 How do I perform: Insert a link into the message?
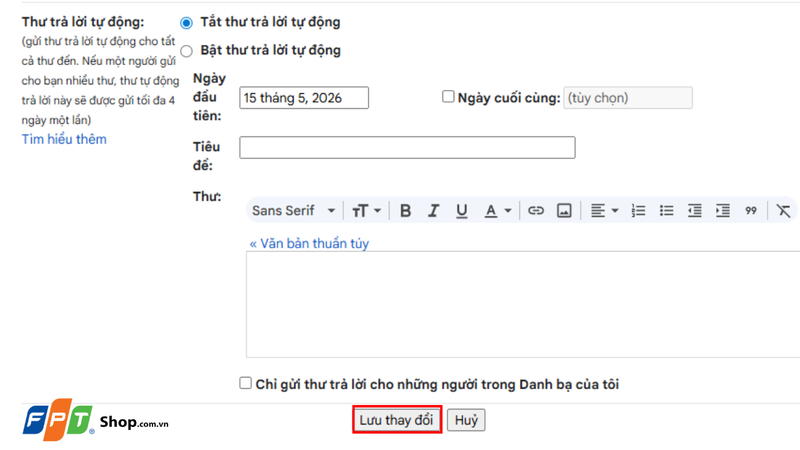(535, 211)
